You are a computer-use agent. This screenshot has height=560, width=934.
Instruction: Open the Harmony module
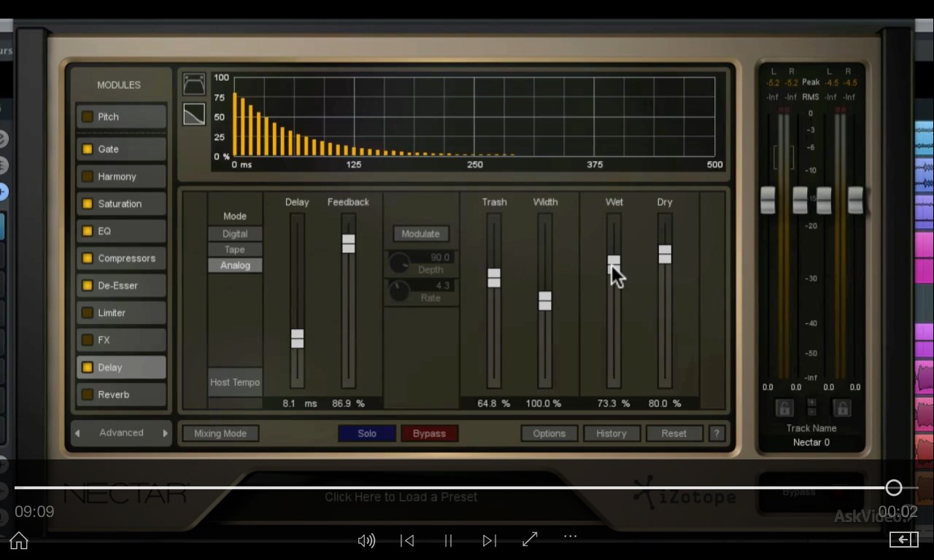point(121,176)
